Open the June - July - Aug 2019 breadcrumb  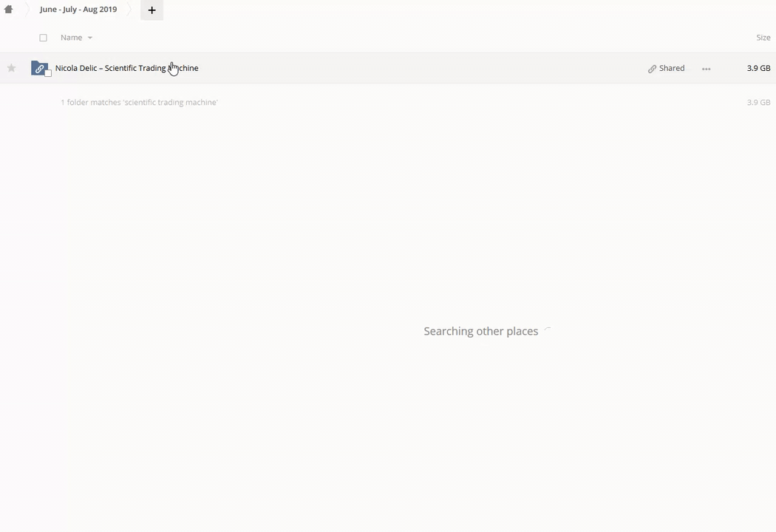78,10
